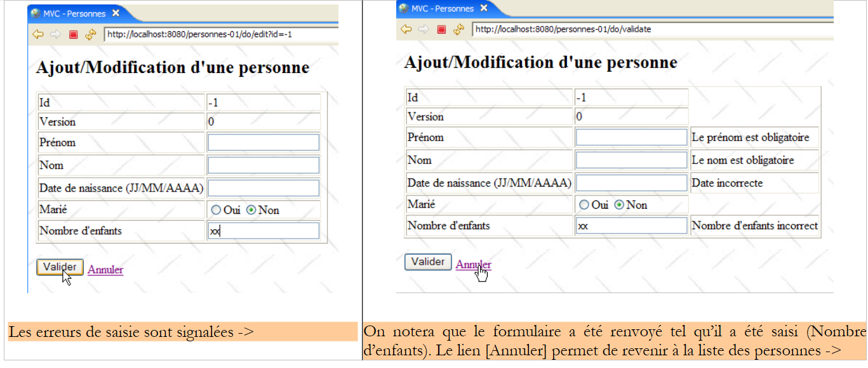This screenshot has width=868, height=368.
Task: Close the MVC - Personnes tab on the validate page
Action: [x=483, y=8]
